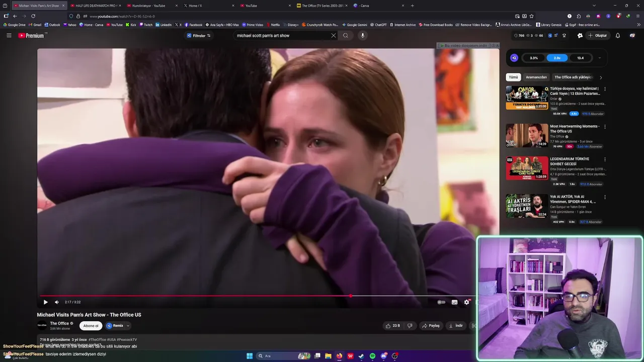The height and width of the screenshot is (362, 644).
Task: Open more options for Yok AI AKTÖR video
Action: [605, 197]
